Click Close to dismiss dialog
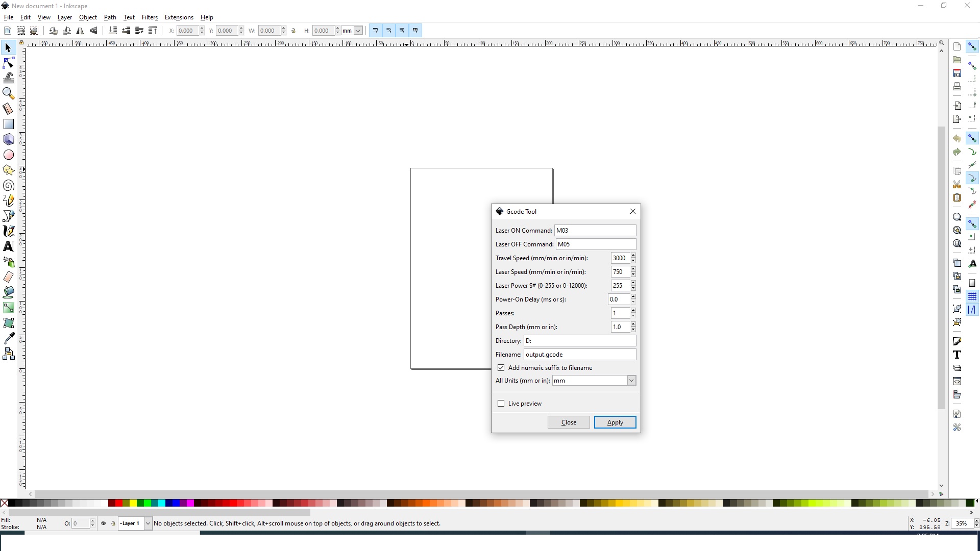Image resolution: width=980 pixels, height=551 pixels. [569, 422]
